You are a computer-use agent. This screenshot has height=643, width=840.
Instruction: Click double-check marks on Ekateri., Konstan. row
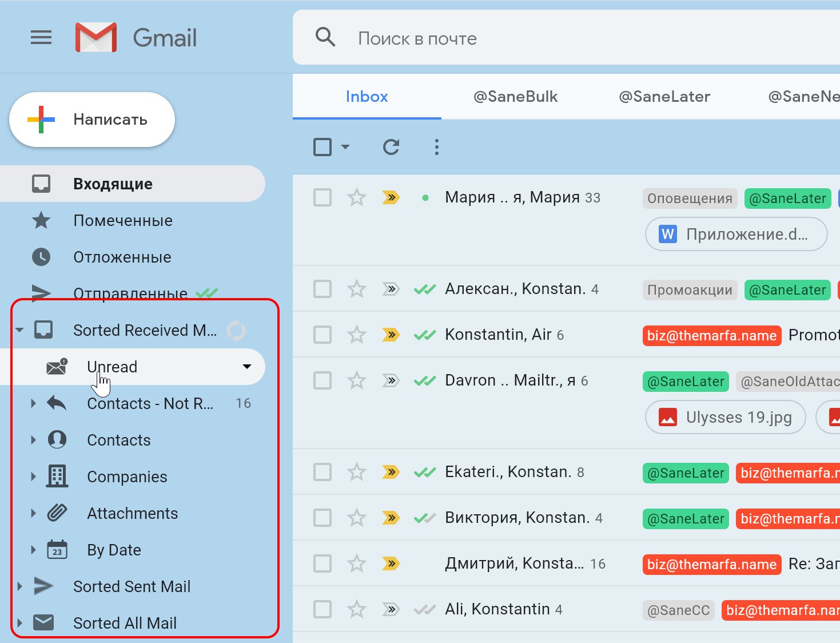coord(425,472)
